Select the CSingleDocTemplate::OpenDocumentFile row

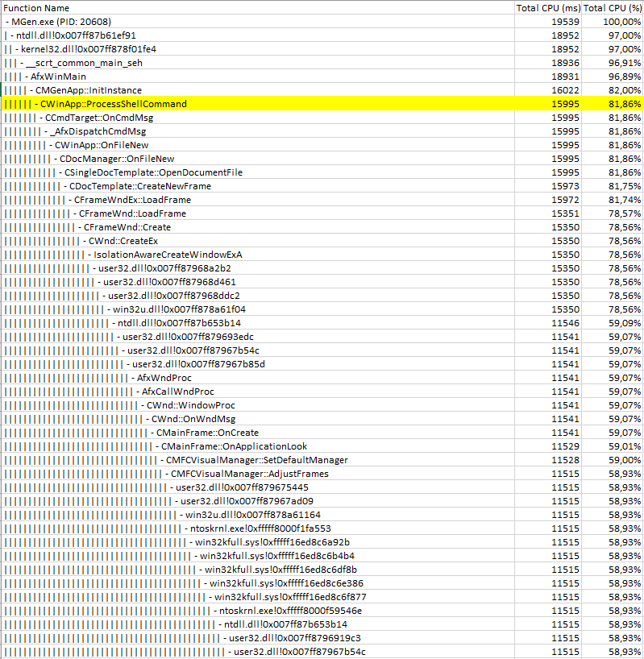coord(322,172)
